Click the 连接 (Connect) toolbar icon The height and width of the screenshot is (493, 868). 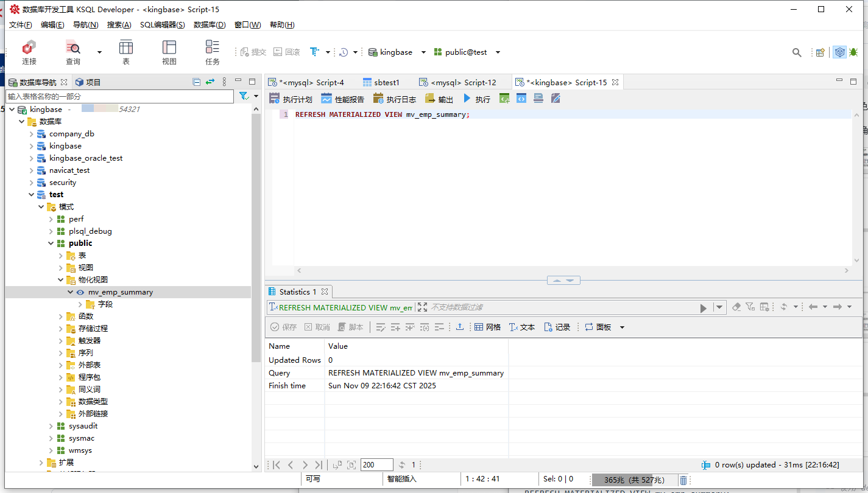(x=29, y=52)
